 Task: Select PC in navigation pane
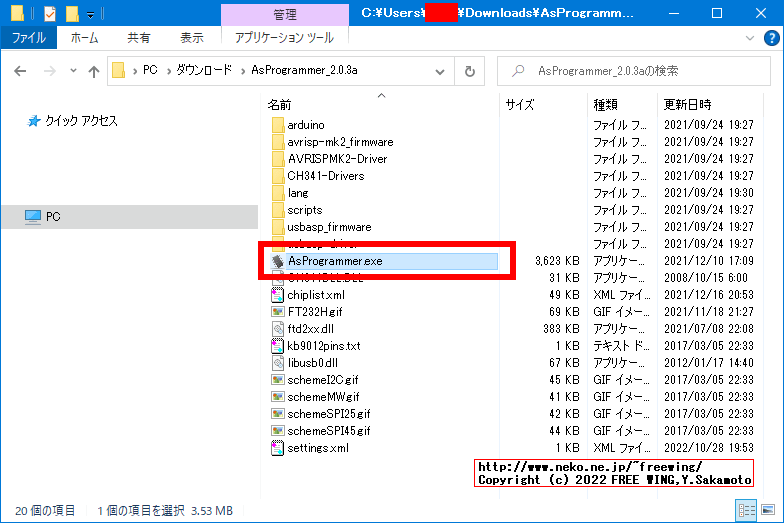53,217
